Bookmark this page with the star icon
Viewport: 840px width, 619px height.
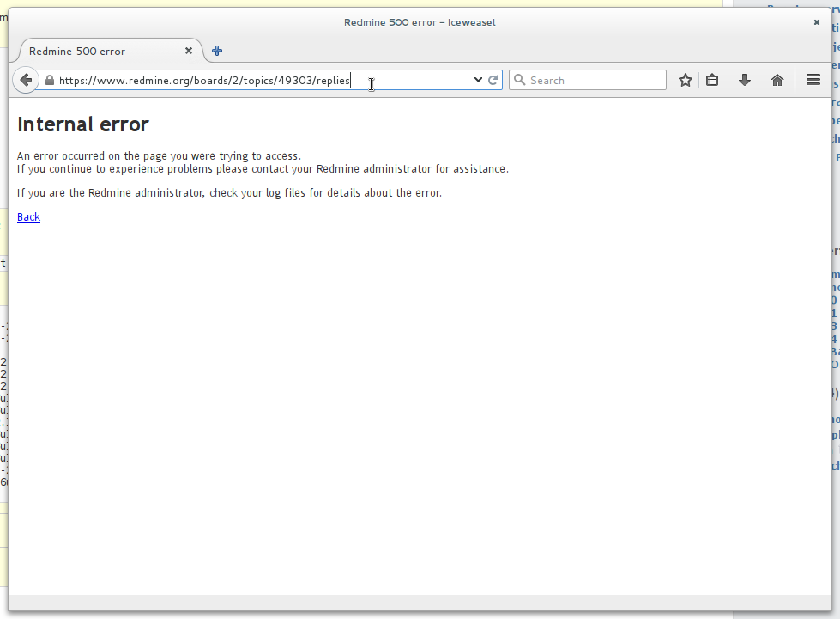pos(686,81)
